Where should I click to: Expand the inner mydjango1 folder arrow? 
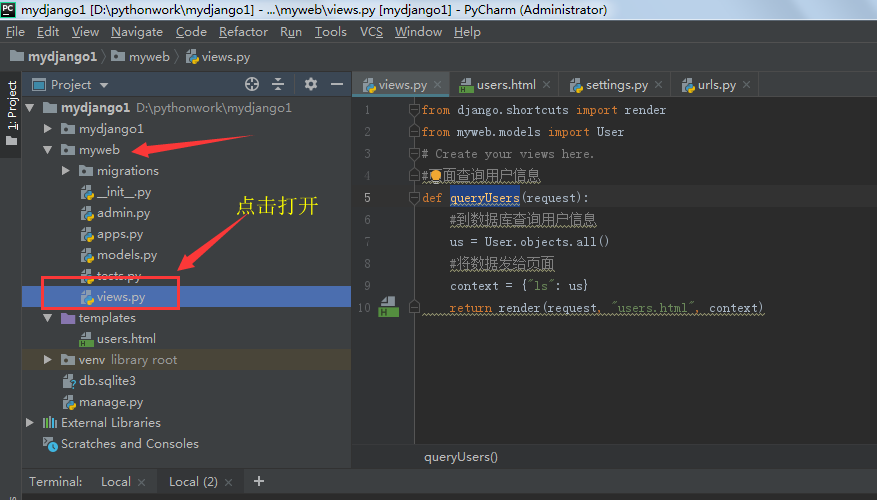48,129
